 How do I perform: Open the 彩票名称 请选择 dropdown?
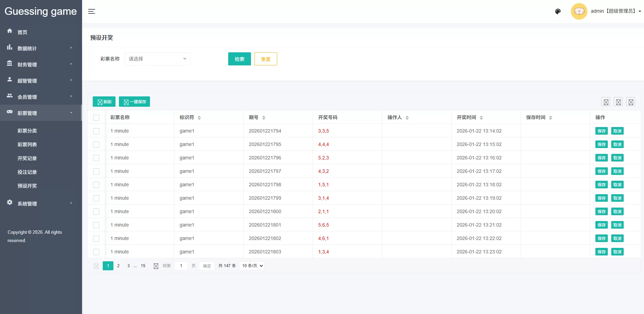point(157,59)
